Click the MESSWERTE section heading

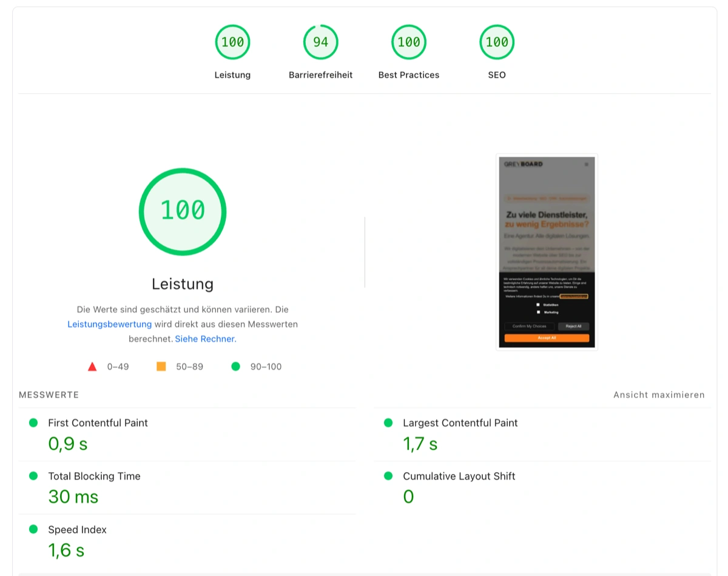pos(49,395)
